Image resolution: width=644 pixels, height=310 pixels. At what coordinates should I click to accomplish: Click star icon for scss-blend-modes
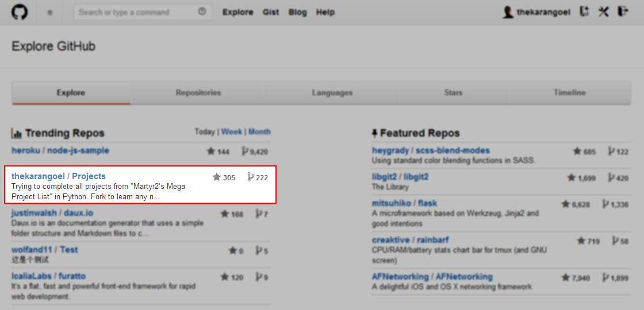tap(577, 152)
